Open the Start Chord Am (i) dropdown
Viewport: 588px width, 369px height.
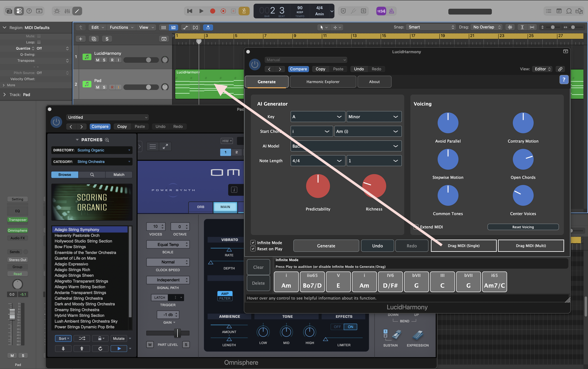(368, 131)
